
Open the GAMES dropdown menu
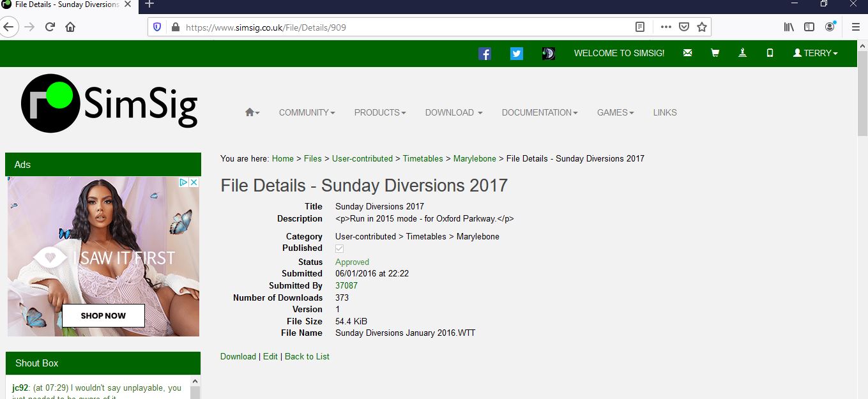(x=616, y=112)
